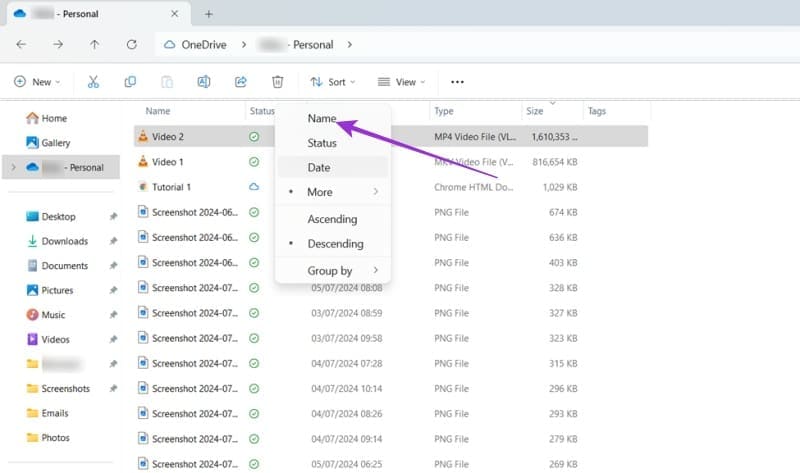Select screenshot dated 04/07/2024 10:14
The image size is (800, 473).
(194, 388)
